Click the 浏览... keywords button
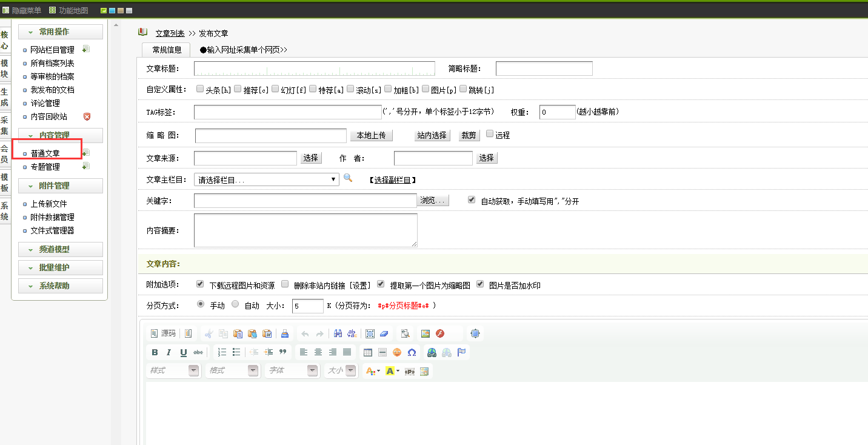 pyautogui.click(x=433, y=201)
